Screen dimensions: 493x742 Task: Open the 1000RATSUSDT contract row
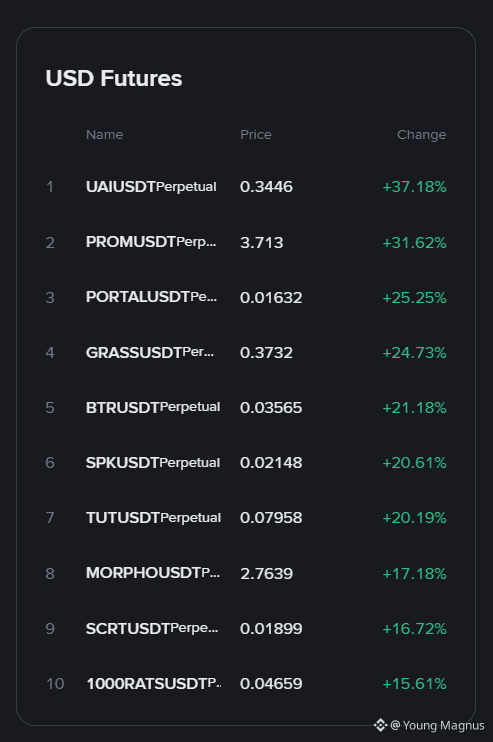point(246,683)
